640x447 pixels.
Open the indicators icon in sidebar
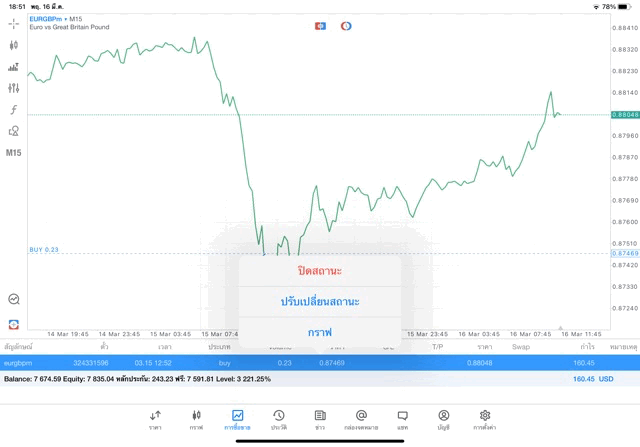[13, 67]
